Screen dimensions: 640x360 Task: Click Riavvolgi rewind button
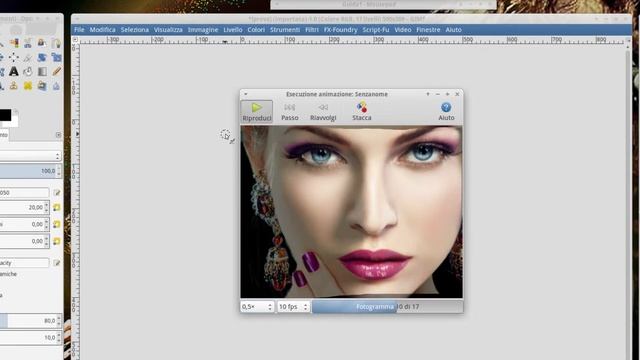pos(323,111)
